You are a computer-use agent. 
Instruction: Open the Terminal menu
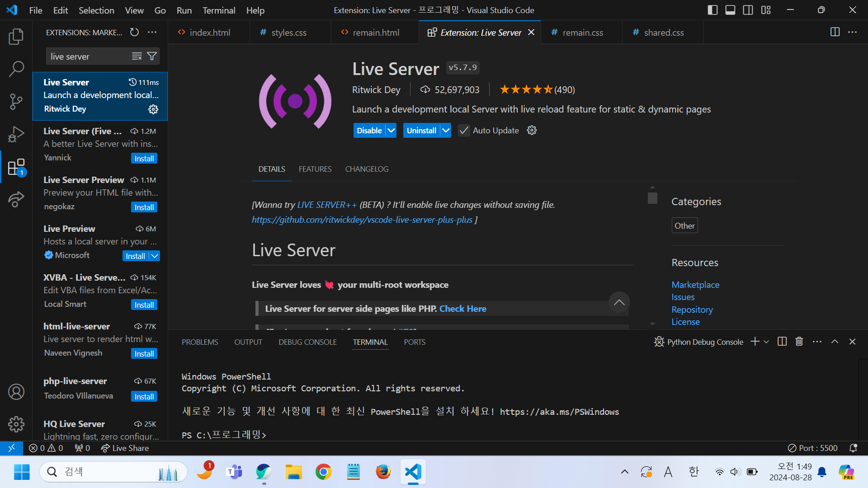pyautogui.click(x=219, y=10)
